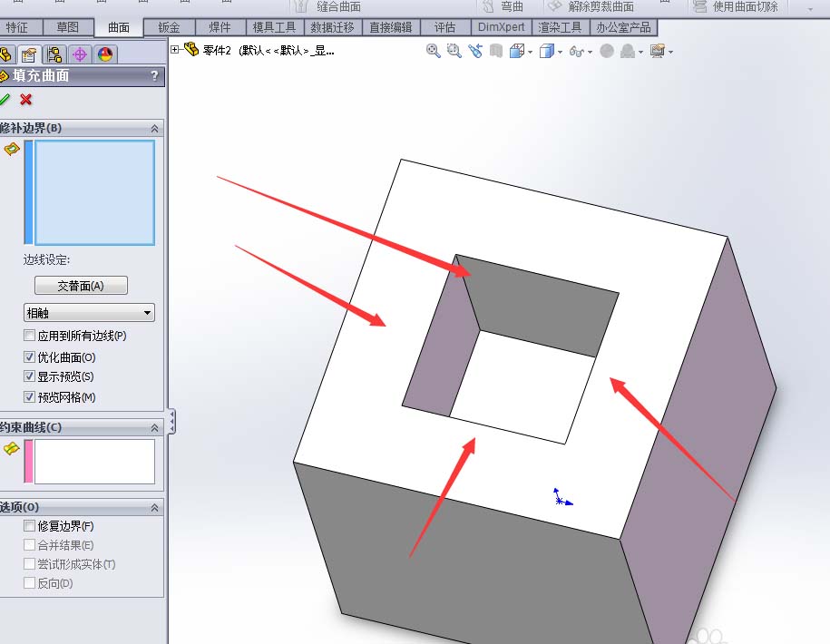
Task: Toggle 优化曲面 checkbox
Action: click(30, 357)
